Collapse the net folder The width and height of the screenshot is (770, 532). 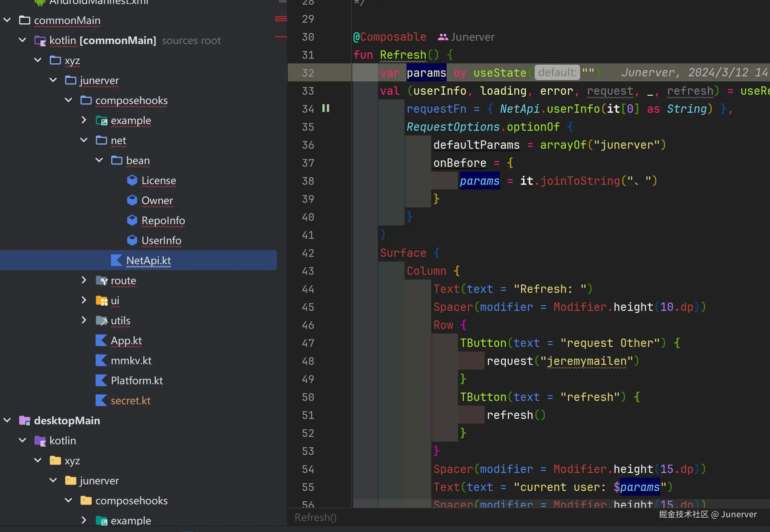coord(84,140)
